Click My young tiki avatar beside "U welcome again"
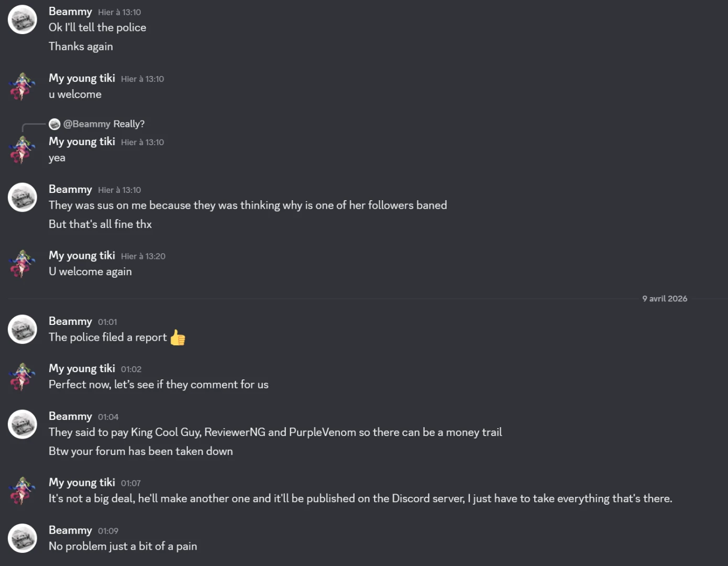Screen dimensions: 728x566 (22, 264)
